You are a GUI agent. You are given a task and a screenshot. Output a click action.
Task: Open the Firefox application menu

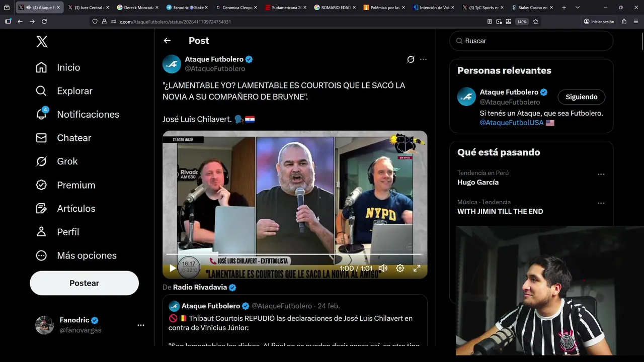click(635, 22)
